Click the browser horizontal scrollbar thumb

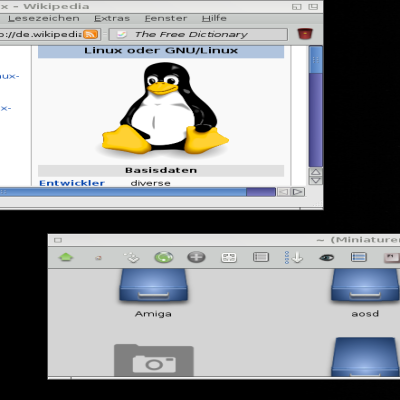[123, 192]
